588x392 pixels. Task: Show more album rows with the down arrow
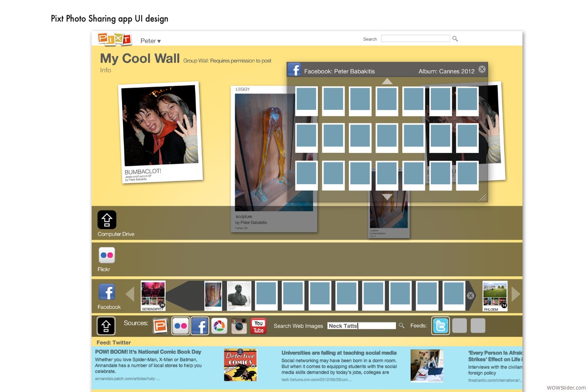[387, 196]
